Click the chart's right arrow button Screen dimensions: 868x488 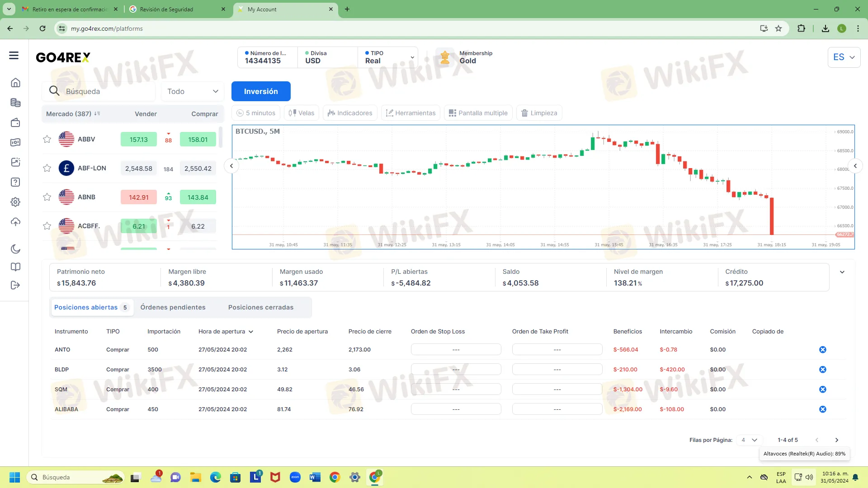pyautogui.click(x=855, y=166)
